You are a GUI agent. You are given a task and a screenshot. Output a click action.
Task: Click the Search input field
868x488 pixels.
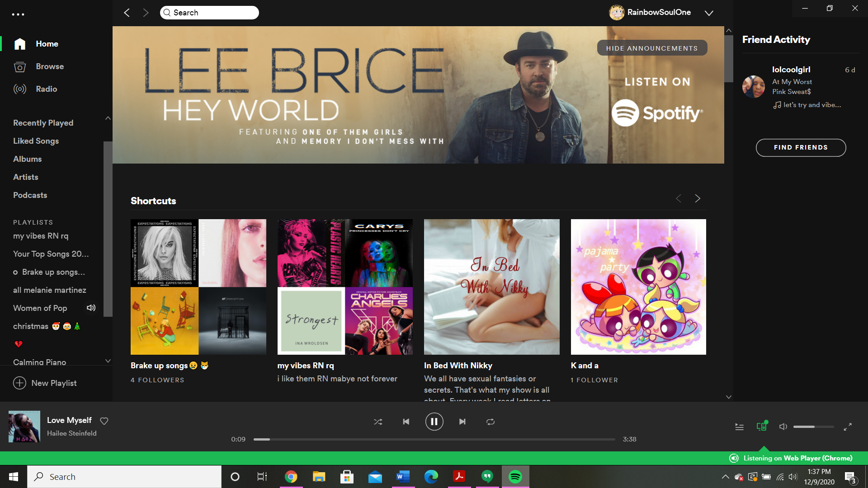point(209,13)
